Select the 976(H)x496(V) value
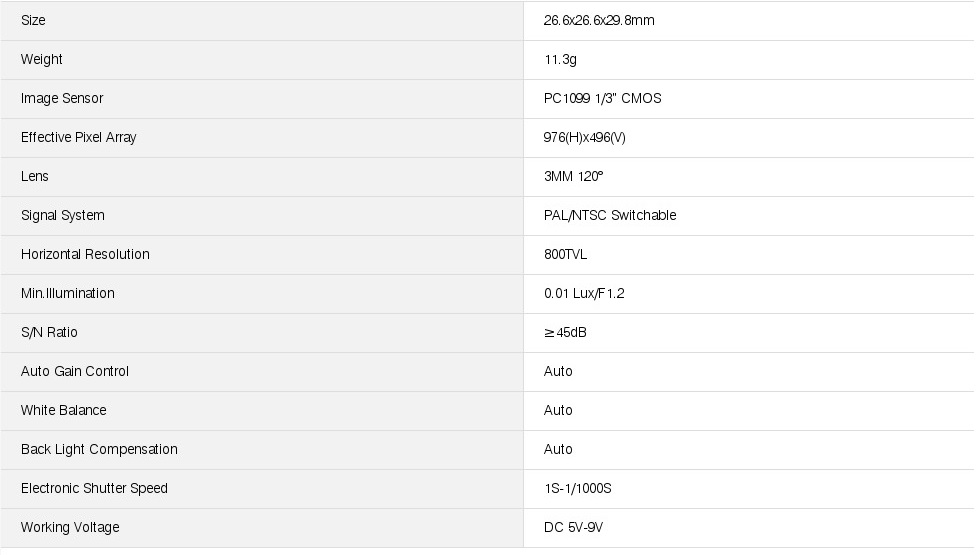Image resolution: width=976 pixels, height=555 pixels. (585, 137)
